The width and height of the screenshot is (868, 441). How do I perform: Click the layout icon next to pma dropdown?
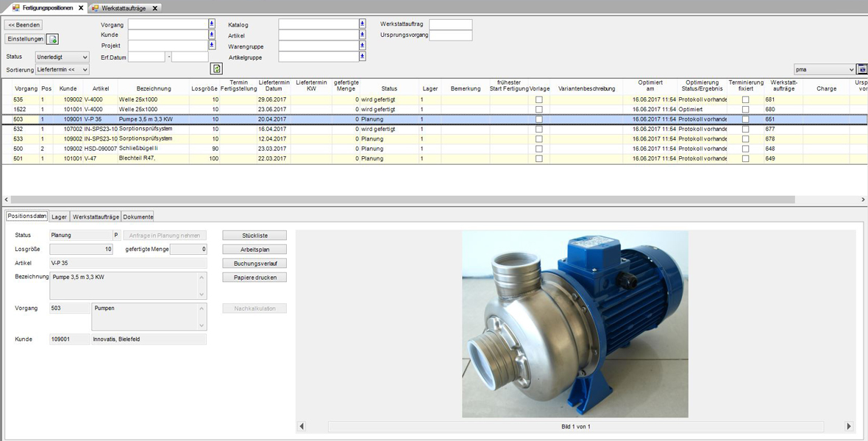coord(862,69)
